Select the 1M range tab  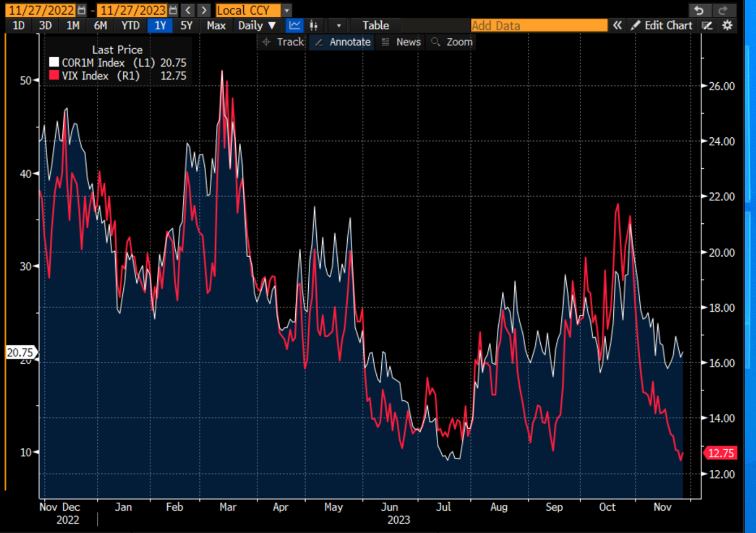[x=72, y=25]
